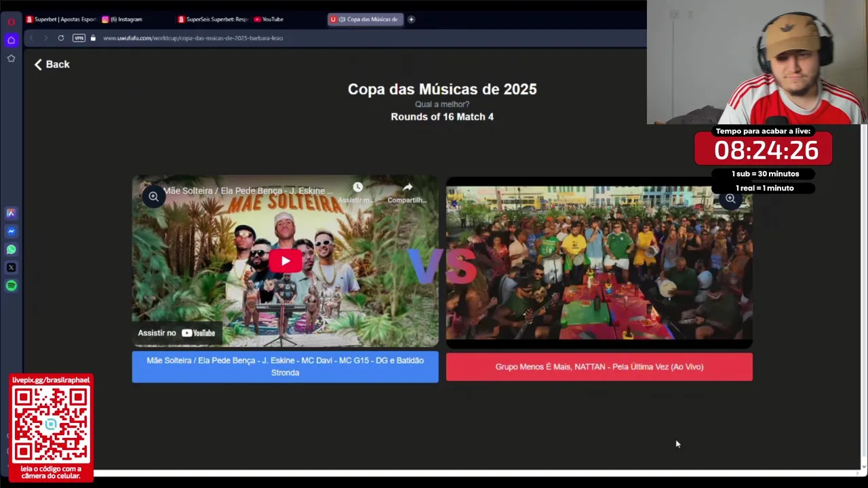
Task: Open X (Twitter) from the Opera sidebar
Action: [11, 268]
